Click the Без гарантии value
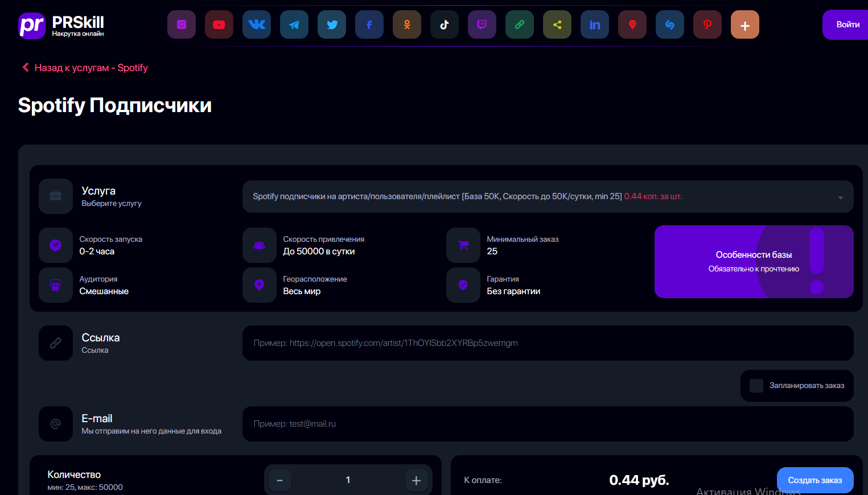This screenshot has width=868, height=495. (x=513, y=291)
